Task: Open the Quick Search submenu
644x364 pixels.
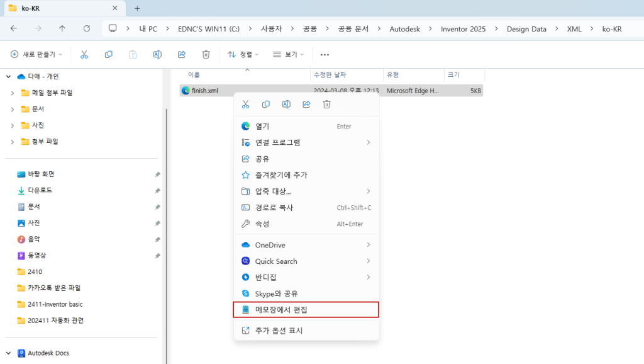Action: (x=306, y=261)
